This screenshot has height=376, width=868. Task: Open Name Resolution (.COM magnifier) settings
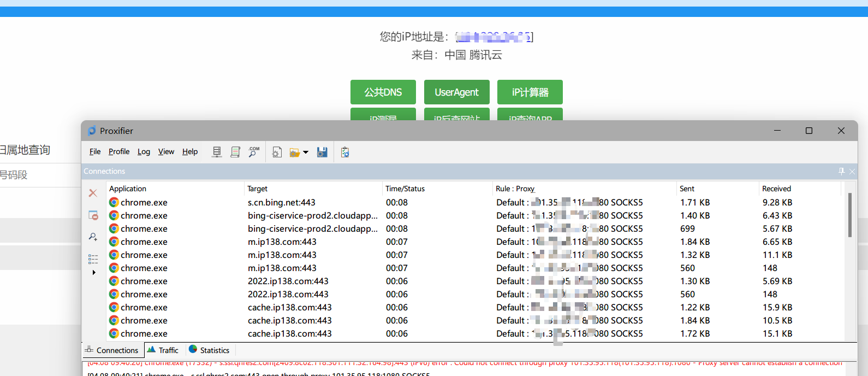pos(254,152)
